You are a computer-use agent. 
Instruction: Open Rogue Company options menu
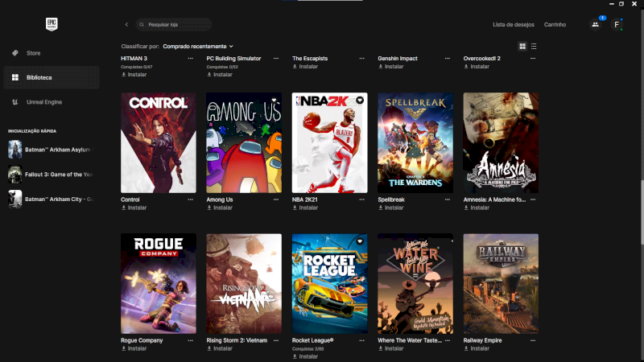coord(191,340)
